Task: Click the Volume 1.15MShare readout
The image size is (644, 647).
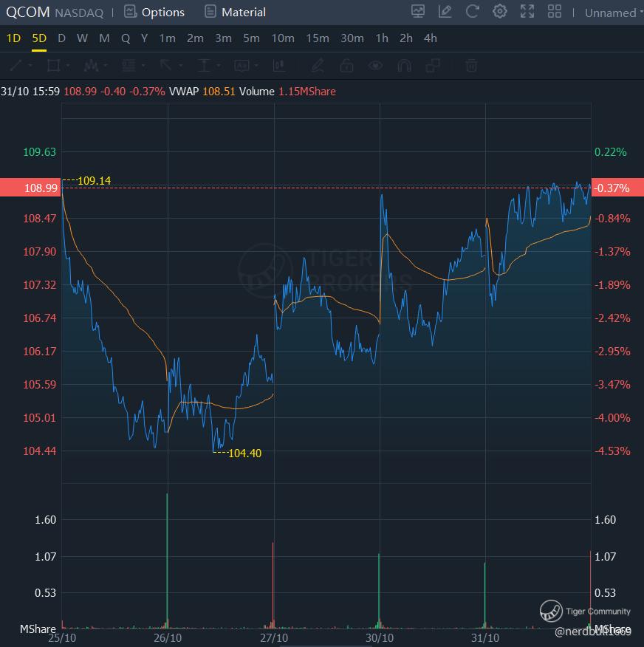Action: pos(287,91)
